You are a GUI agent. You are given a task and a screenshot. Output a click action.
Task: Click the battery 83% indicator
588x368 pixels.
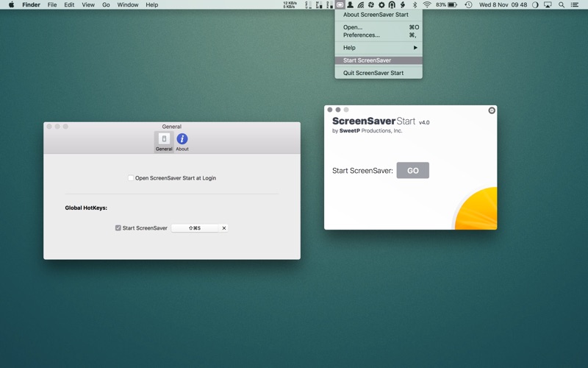tap(446, 5)
